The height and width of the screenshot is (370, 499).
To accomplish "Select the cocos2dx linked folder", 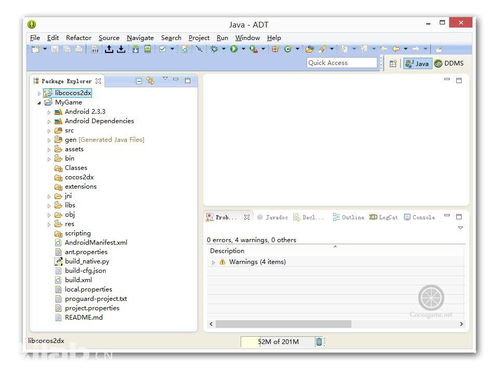I will [74, 177].
